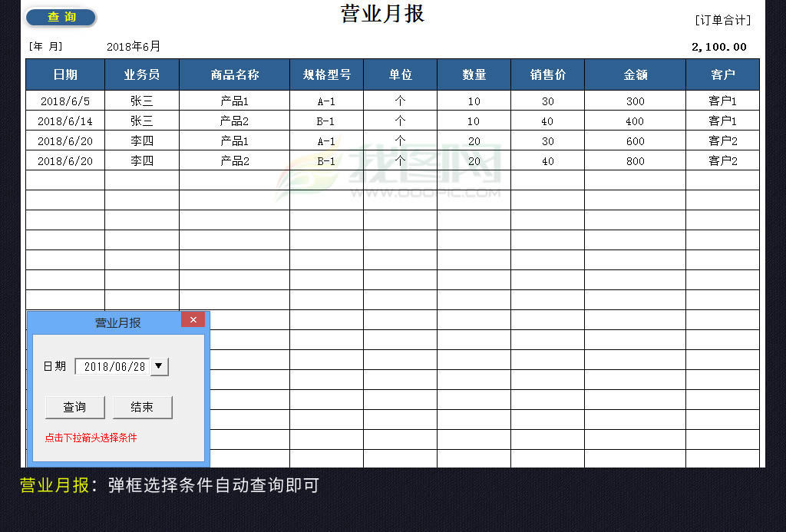Close the 营业月报 dialog
Screen dimensions: 786x532
pyautogui.click(x=193, y=319)
